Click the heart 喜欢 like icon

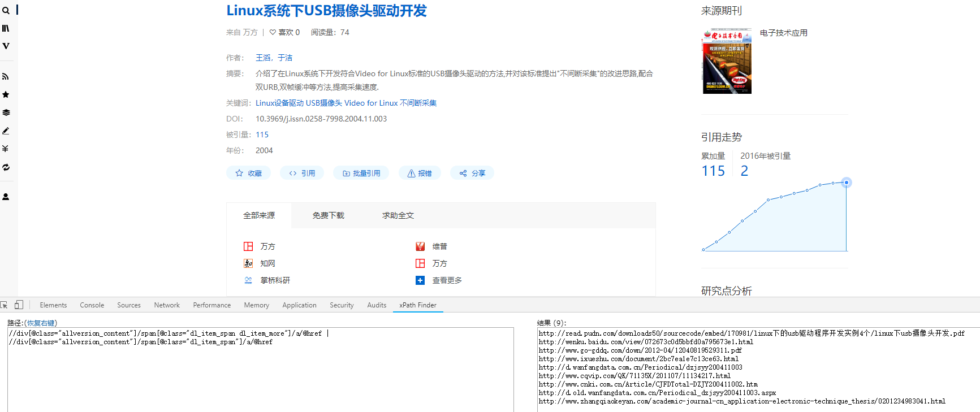[273, 32]
